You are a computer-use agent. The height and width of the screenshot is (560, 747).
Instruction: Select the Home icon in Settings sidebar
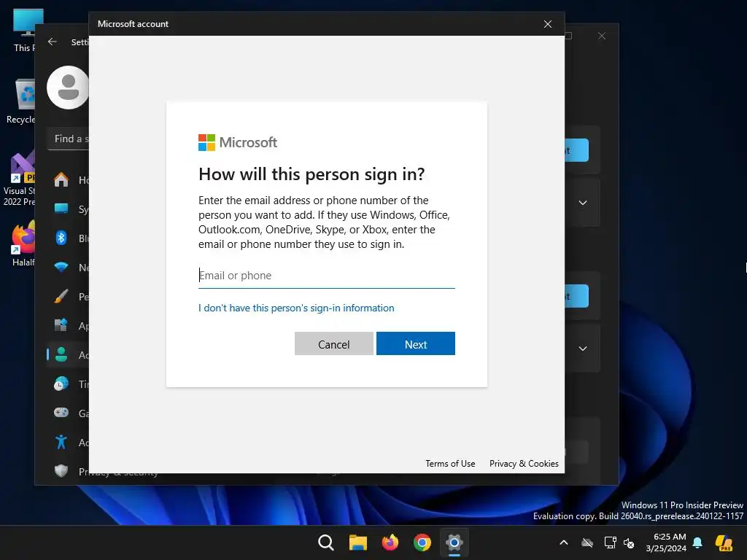(61, 180)
